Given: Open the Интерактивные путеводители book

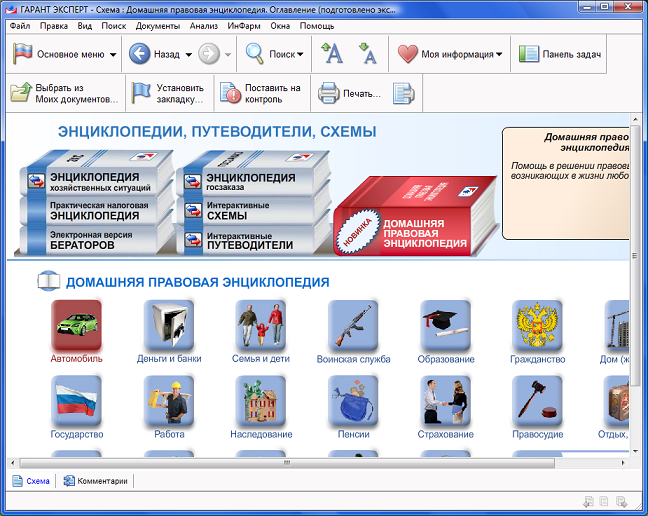Looking at the screenshot, I should [x=250, y=240].
